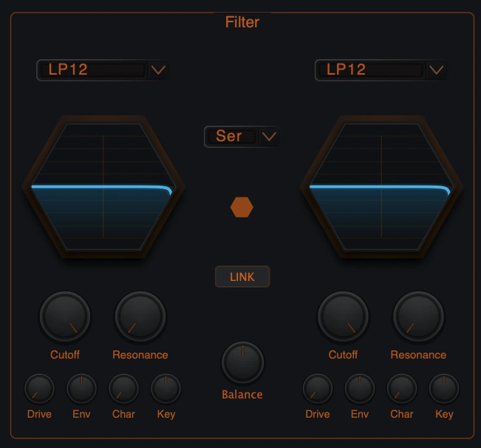Viewport: 481px width, 448px height.
Task: Click the right filter Drive knob
Action: (x=318, y=388)
